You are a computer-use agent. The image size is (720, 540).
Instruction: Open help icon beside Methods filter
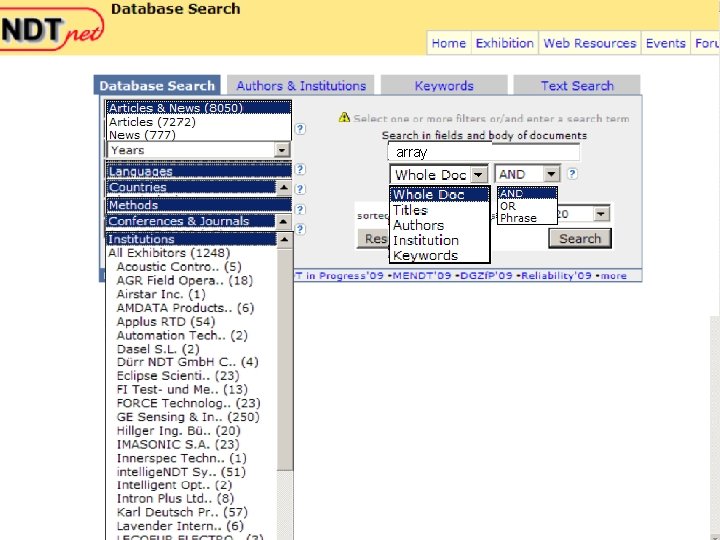(300, 210)
